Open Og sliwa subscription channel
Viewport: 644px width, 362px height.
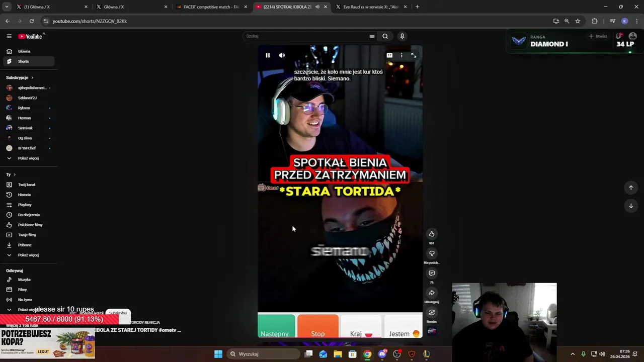28,138
